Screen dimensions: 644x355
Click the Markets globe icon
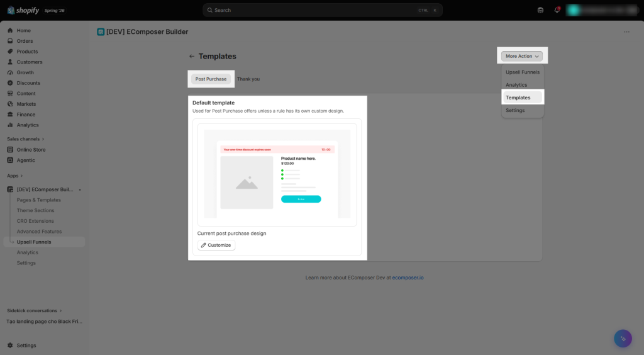10,104
